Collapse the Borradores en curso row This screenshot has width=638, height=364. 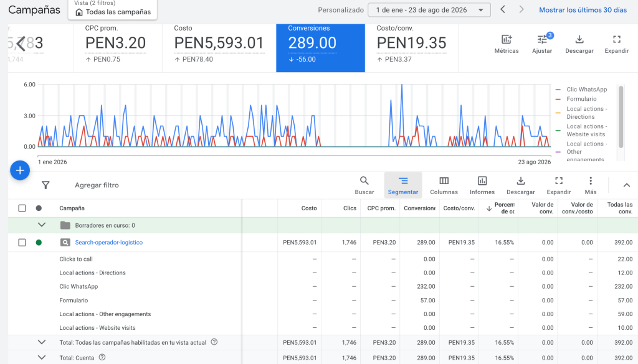42,225
